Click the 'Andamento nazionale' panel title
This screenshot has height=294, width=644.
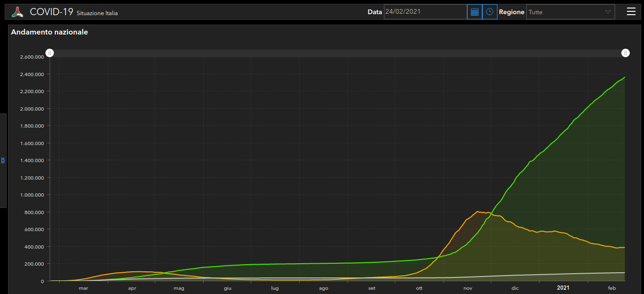[49, 32]
